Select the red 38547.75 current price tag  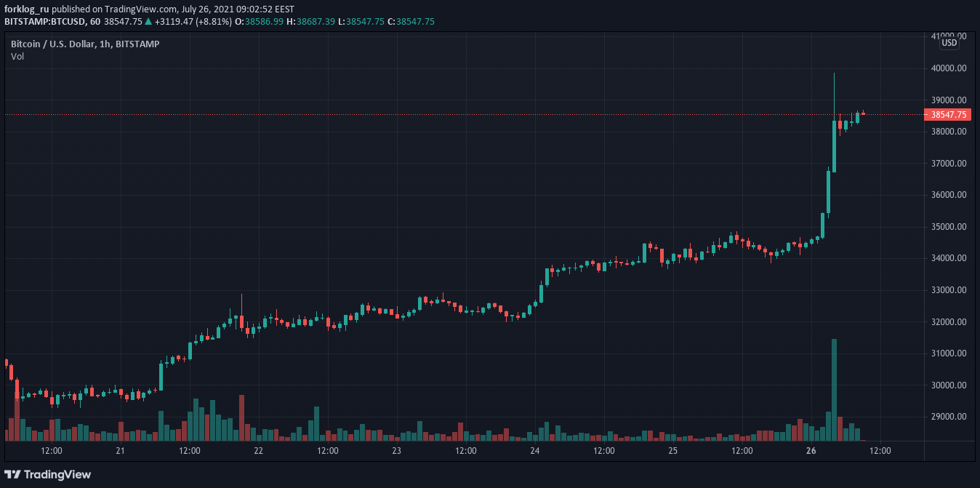(x=947, y=114)
